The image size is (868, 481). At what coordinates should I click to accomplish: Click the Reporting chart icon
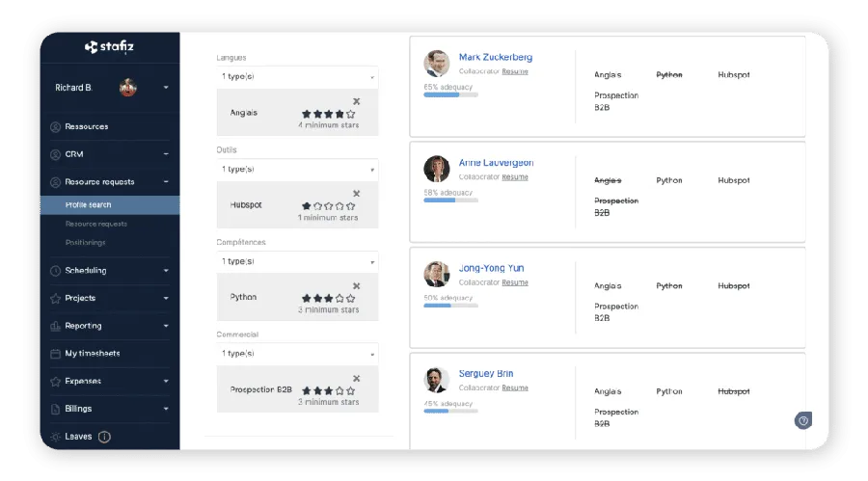55,326
